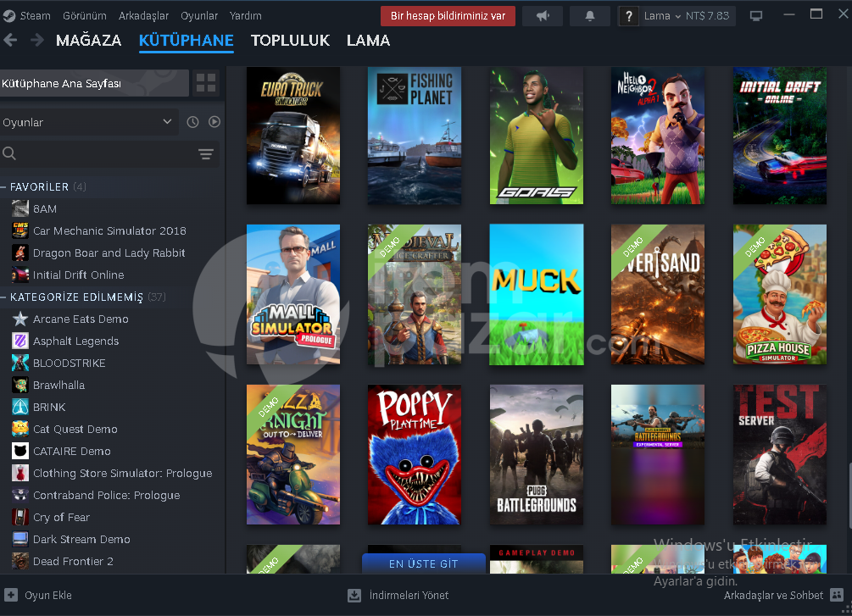Open the Oyunlar filter dropdown
Image resolution: width=852 pixels, height=616 pixels.
88,122
